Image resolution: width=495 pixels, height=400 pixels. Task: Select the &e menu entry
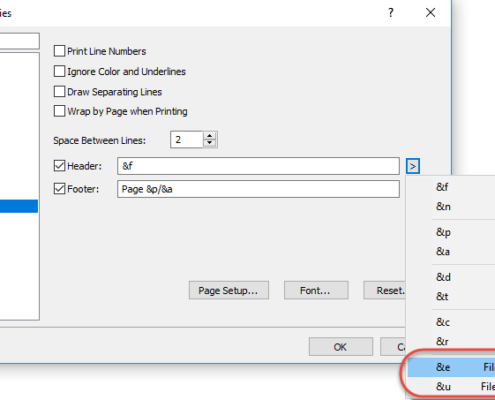(451, 367)
